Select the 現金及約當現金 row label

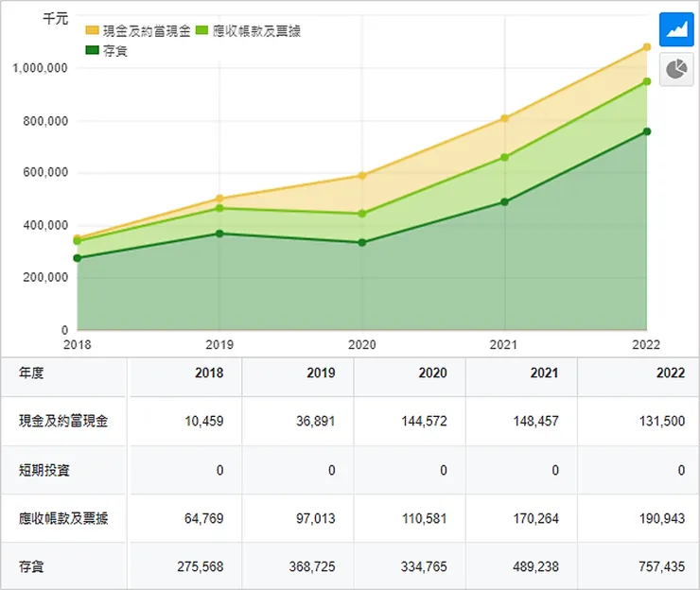(x=63, y=421)
